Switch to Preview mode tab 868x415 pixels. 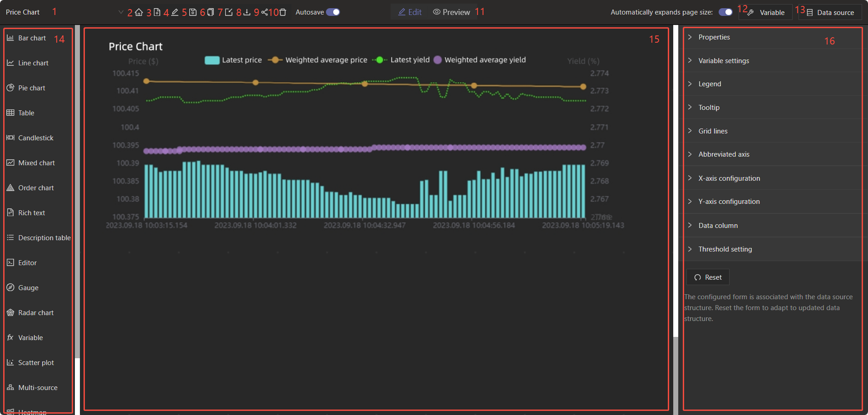point(451,12)
